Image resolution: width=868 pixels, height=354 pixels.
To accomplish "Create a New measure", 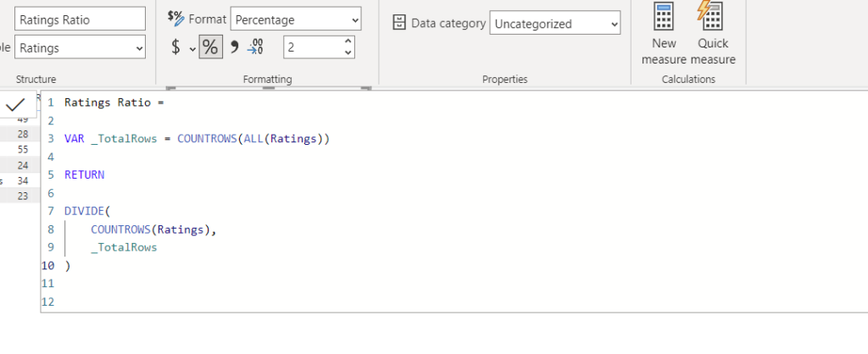I will 664,34.
